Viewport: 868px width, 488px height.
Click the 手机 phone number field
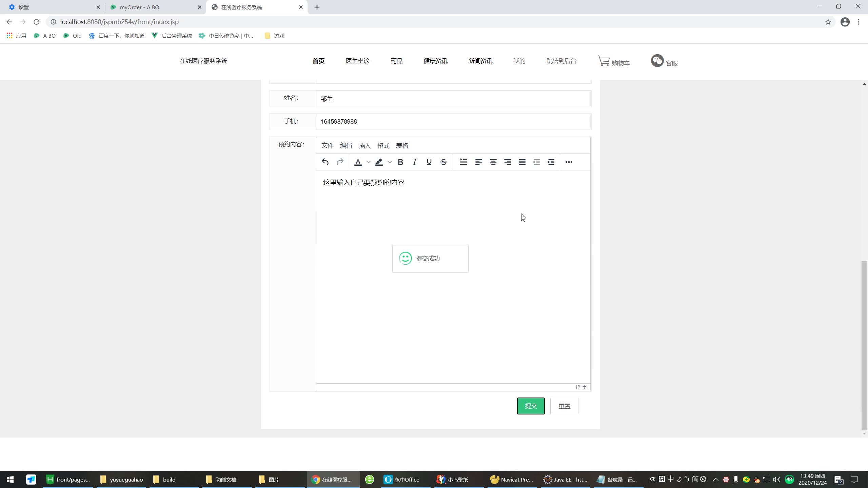click(453, 122)
